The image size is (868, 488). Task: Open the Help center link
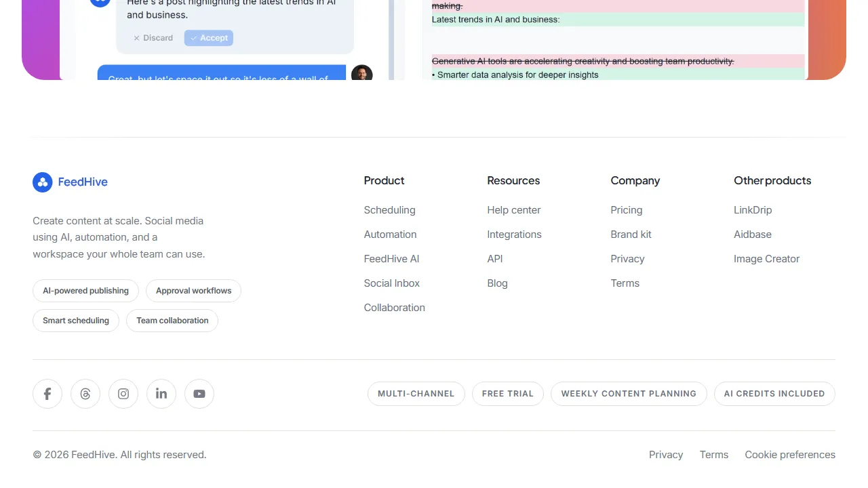[514, 210]
